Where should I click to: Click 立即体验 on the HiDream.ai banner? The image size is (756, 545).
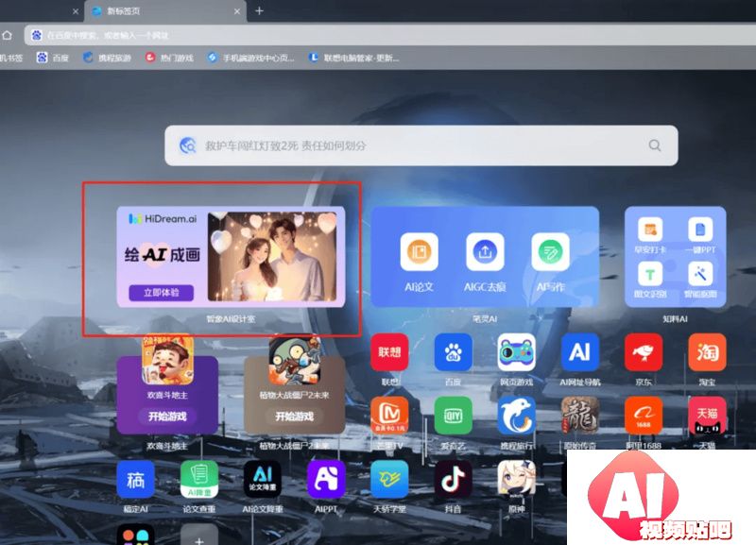[161, 293]
